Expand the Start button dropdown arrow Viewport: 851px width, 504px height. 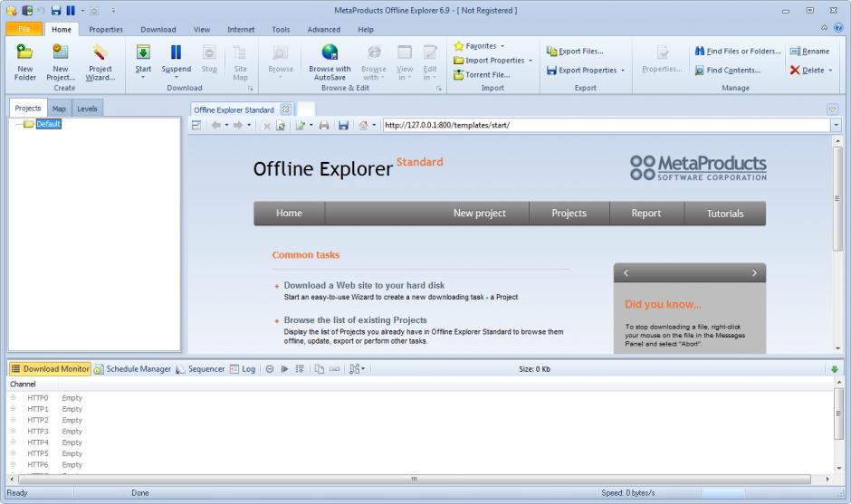tap(143, 77)
